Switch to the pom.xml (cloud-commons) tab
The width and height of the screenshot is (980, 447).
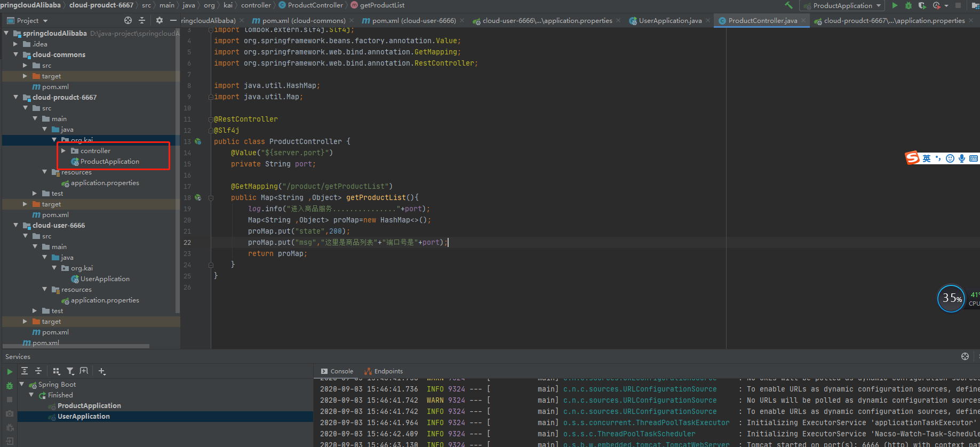(x=299, y=20)
